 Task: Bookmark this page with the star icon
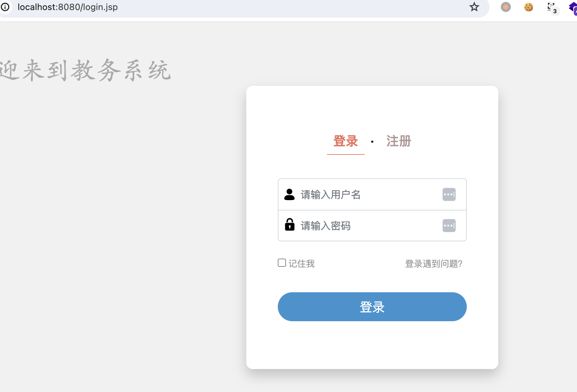(x=474, y=7)
